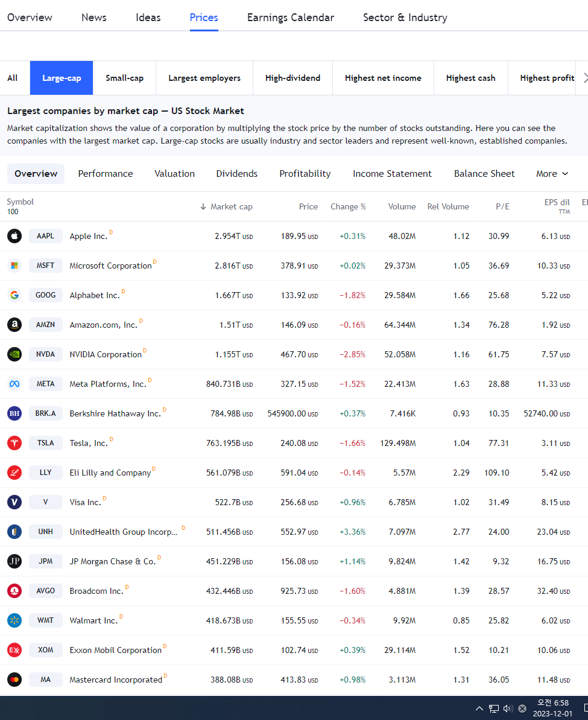
Task: Click the Exxon Mobil logo icon
Action: coord(14,650)
